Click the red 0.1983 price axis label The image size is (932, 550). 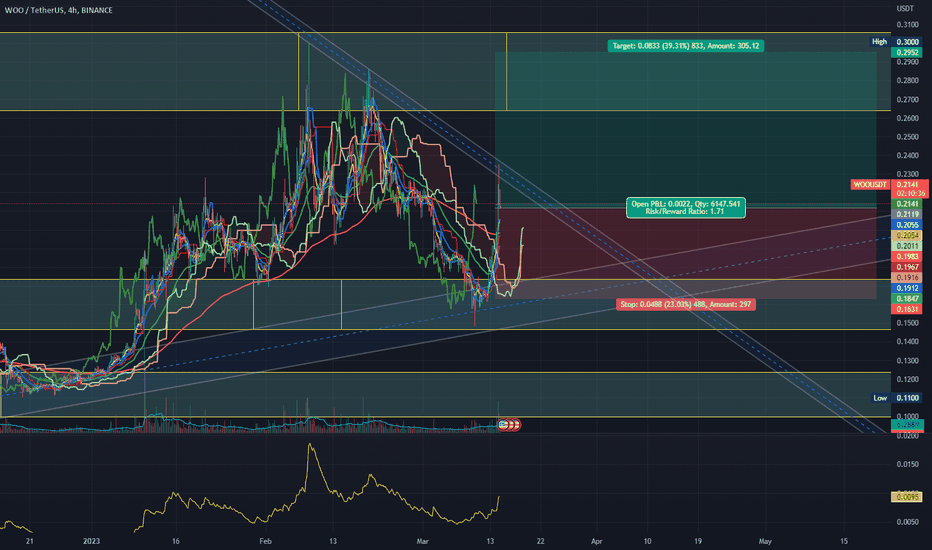(x=907, y=256)
